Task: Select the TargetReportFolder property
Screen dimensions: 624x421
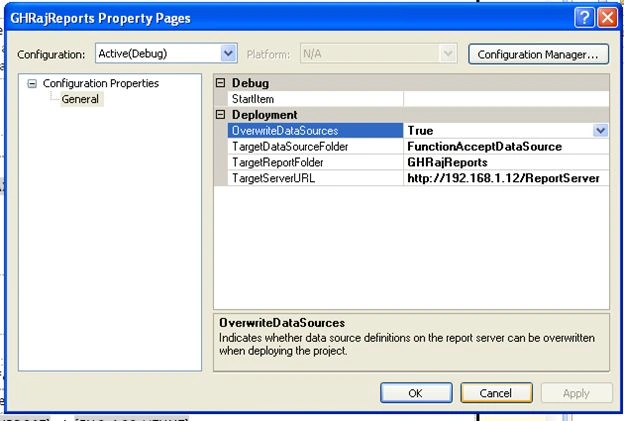Action: pos(316,162)
